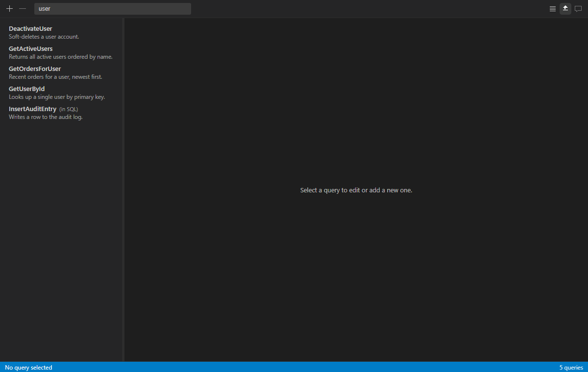The height and width of the screenshot is (372, 588).
Task: Click the '(in SQL)' match label
Action: [x=69, y=109]
